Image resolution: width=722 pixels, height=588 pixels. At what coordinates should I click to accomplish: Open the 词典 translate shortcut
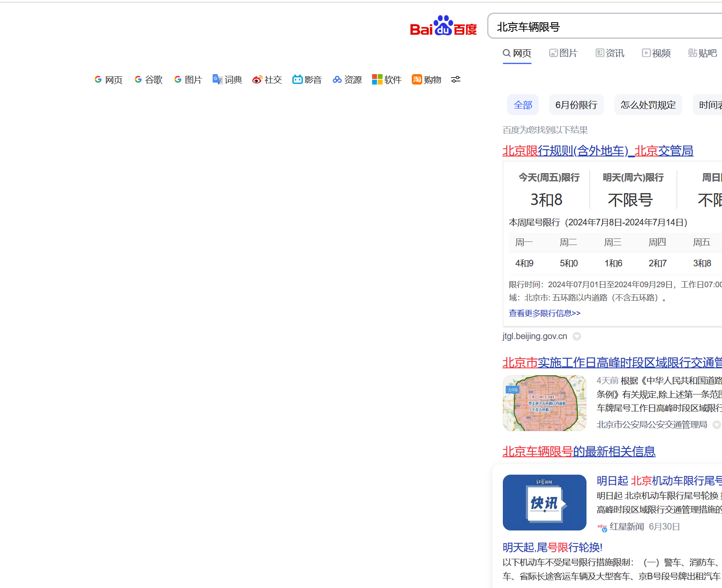pyautogui.click(x=227, y=80)
